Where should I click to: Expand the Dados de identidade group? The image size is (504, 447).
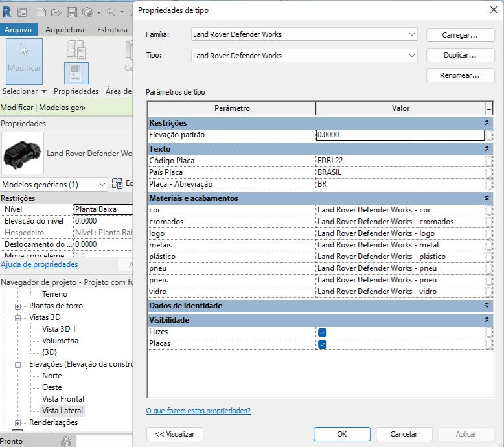click(487, 305)
